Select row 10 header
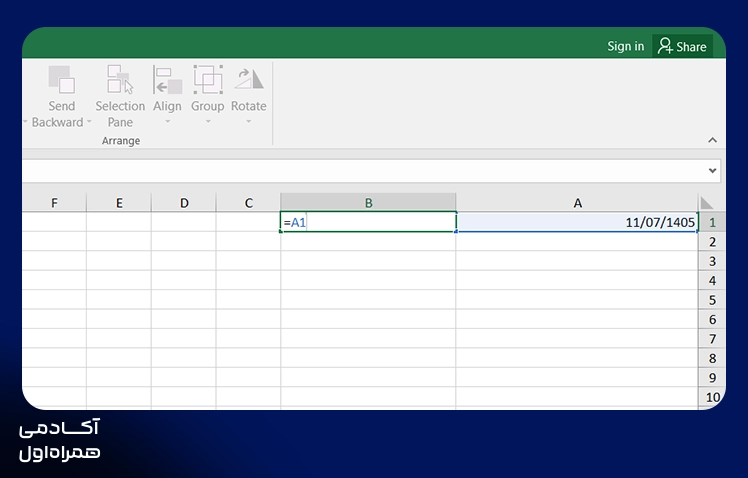Viewport: 748px width, 478px height. point(712,397)
